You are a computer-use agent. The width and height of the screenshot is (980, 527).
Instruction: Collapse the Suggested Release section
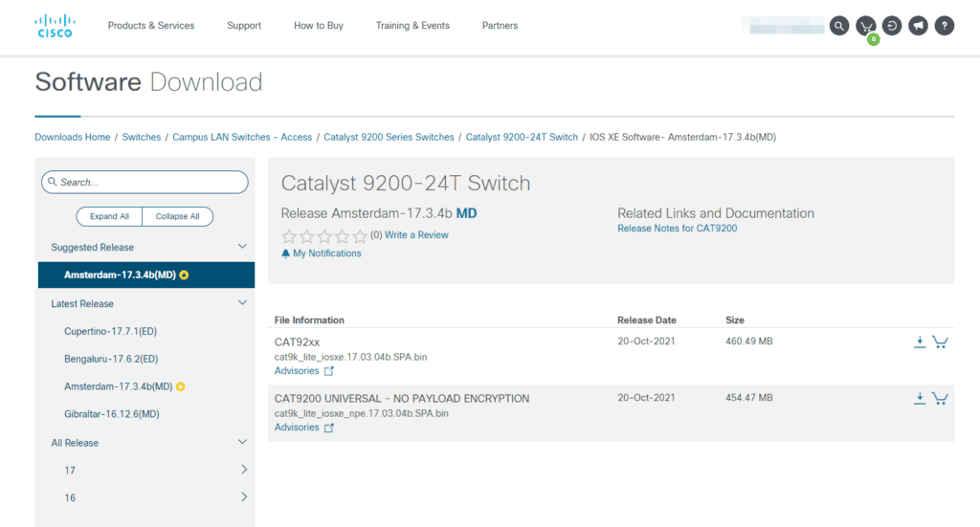[x=242, y=247]
